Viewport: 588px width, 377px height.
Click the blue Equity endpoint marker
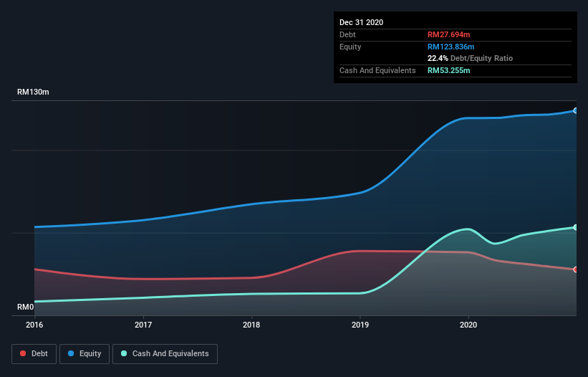point(576,110)
